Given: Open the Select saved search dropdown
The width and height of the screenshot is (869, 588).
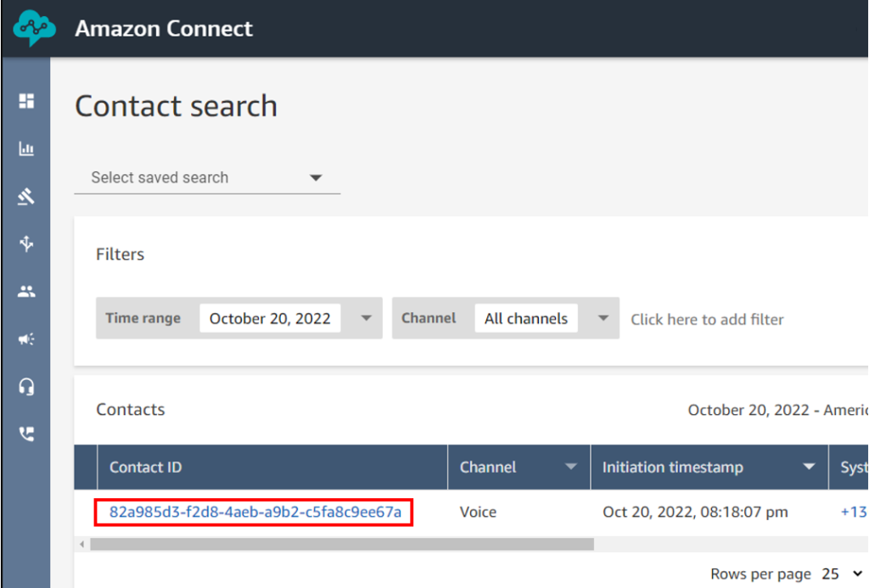Looking at the screenshot, I should (x=316, y=177).
